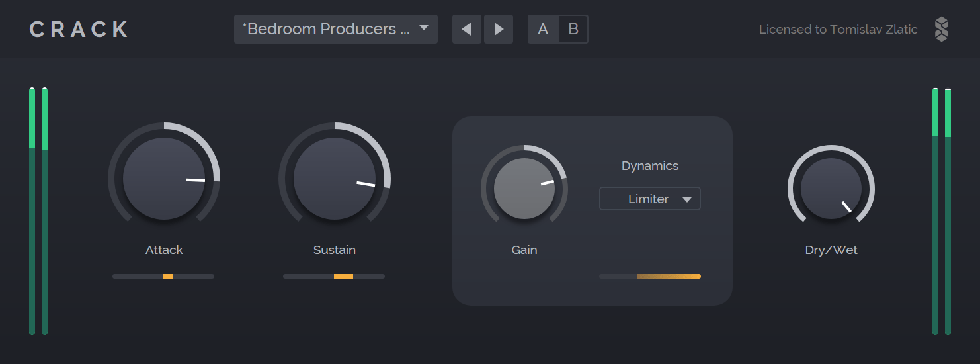Click the left input level meter
The height and width of the screenshot is (364, 980).
point(38,212)
